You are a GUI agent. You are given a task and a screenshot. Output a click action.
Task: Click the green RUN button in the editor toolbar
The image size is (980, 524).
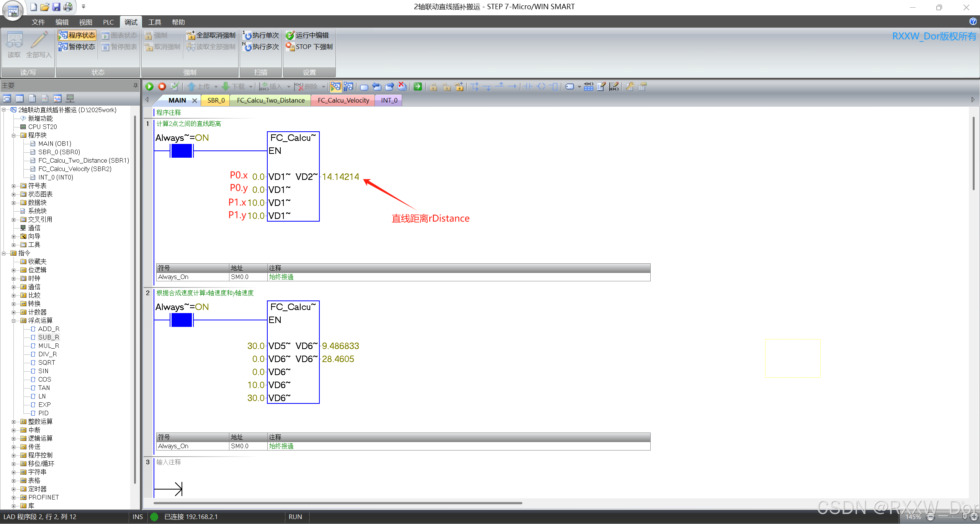tap(149, 87)
